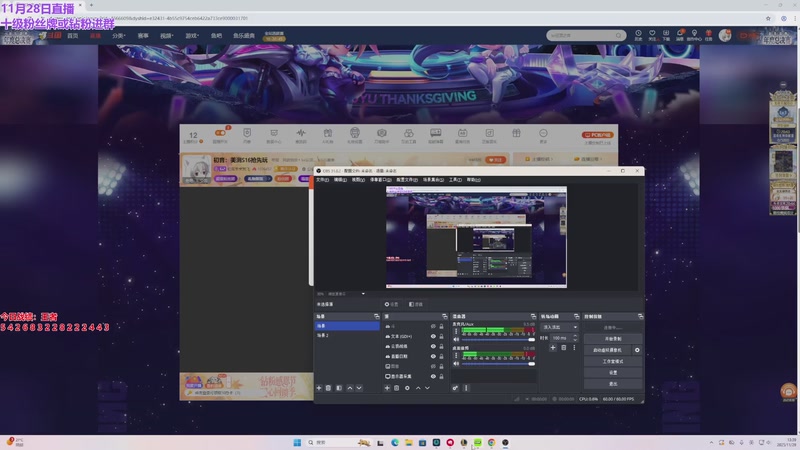This screenshot has height=450, width=800.
Task: Bookmark page with browser star icon
Action: (x=768, y=18)
